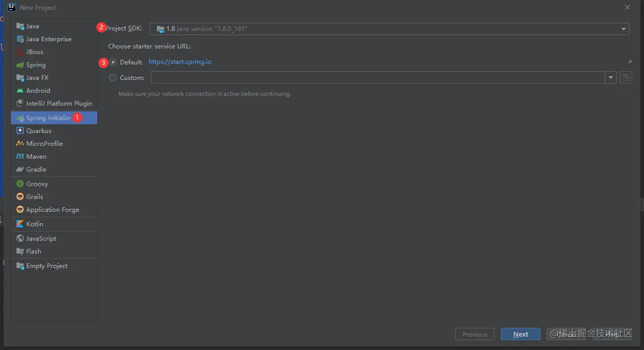Choose Grails label in the list
This screenshot has height=350, width=644.
pos(34,197)
